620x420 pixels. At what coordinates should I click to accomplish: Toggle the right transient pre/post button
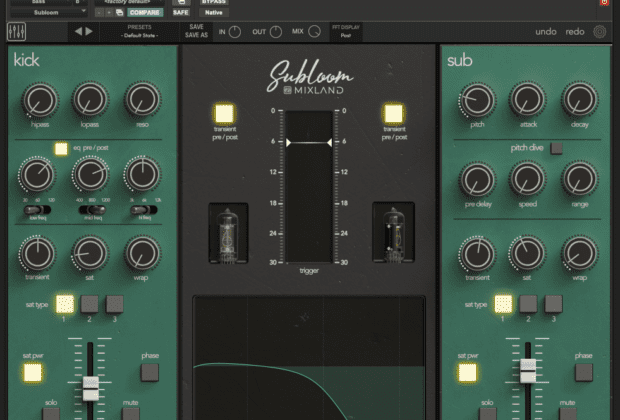(394, 114)
